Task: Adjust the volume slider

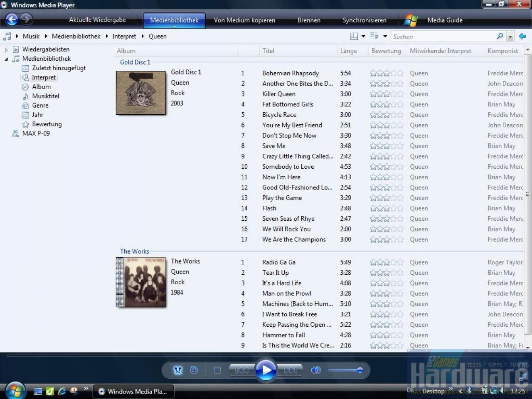Action: (x=345, y=370)
